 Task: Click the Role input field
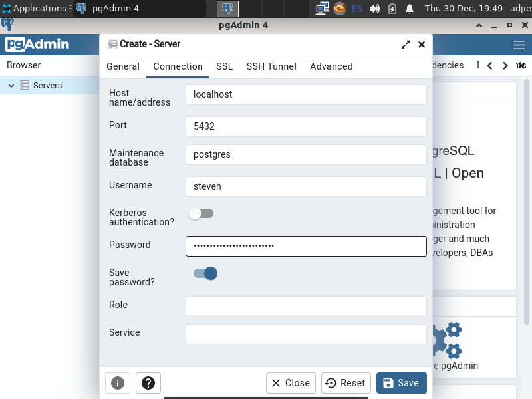[x=306, y=306]
